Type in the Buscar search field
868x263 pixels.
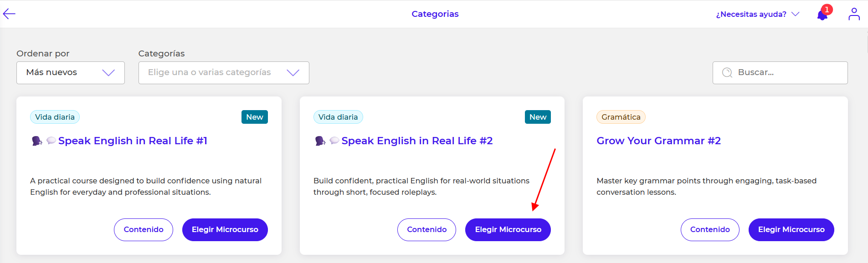788,73
